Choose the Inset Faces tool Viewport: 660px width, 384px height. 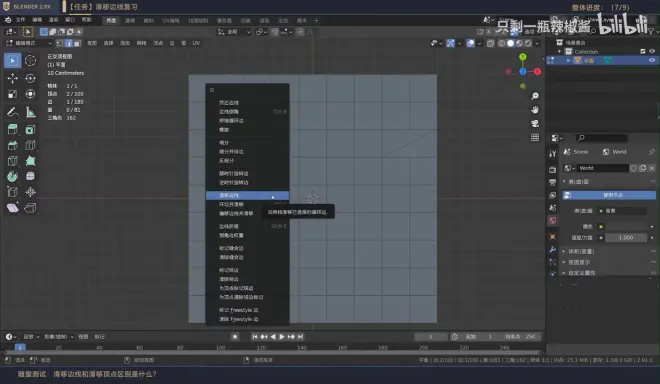click(x=30, y=130)
